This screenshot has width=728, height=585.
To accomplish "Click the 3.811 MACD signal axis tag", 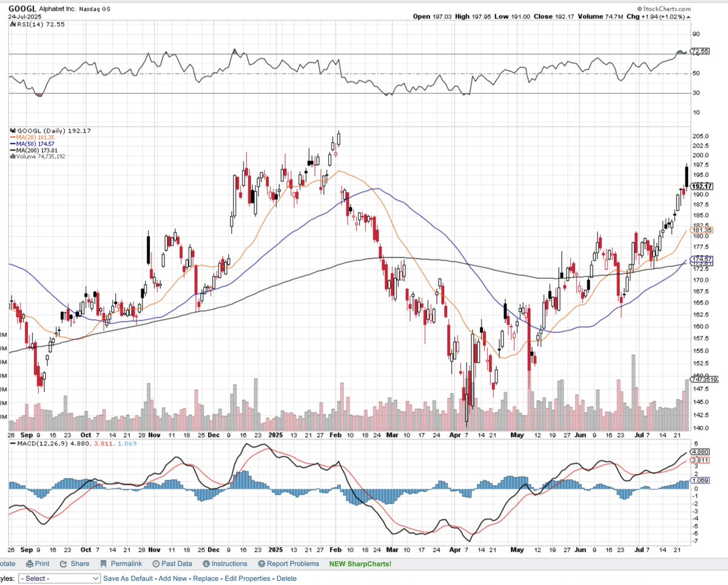I will tap(699, 460).
